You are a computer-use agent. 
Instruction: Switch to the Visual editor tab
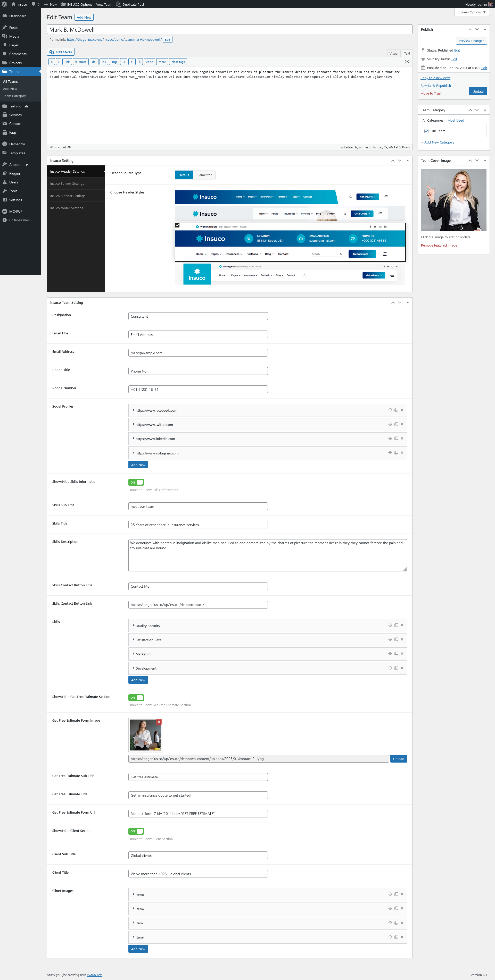(x=394, y=53)
